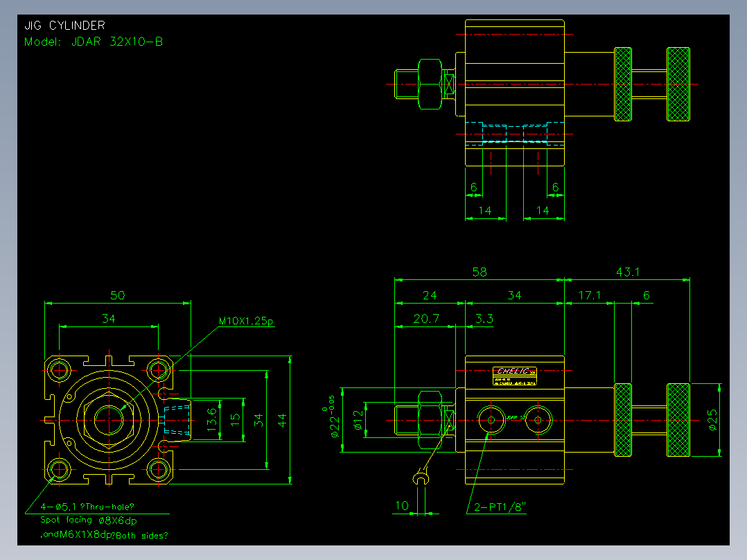Screen dimensions: 747x560
Task: Click the 'JIG CYLINDER' title text
Action: (64, 25)
